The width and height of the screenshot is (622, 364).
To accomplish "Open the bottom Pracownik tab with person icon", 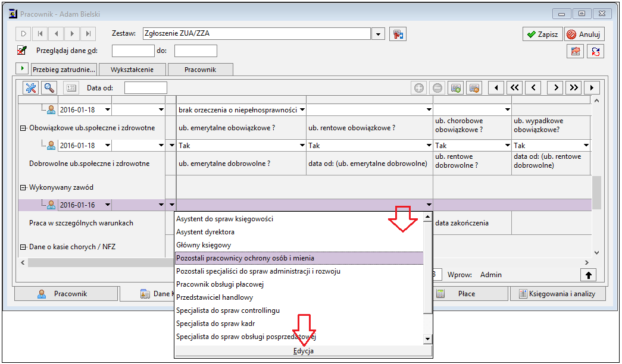I will (66, 294).
